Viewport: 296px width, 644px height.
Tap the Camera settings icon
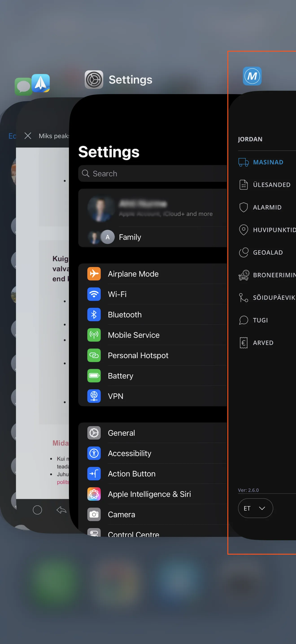tap(94, 514)
